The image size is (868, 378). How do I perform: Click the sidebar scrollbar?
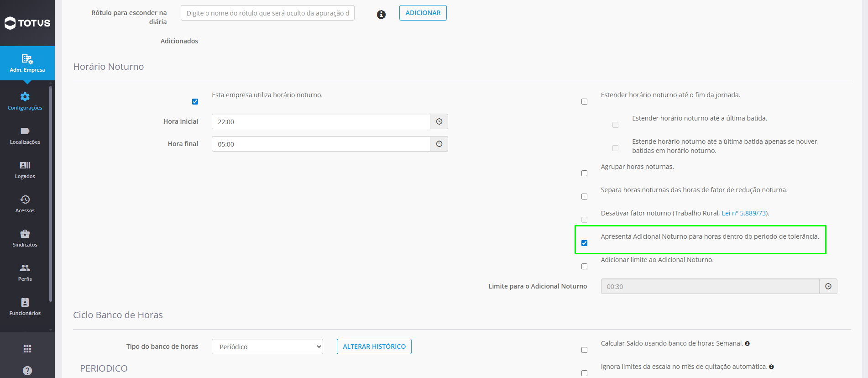pyautogui.click(x=51, y=194)
